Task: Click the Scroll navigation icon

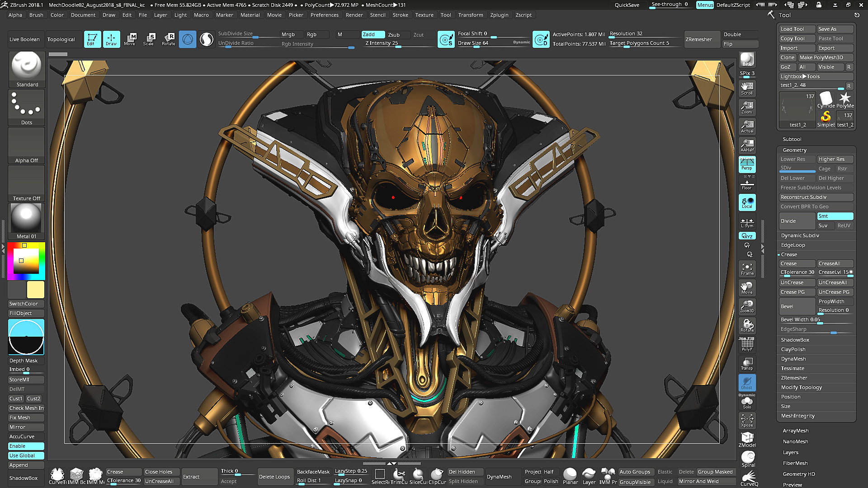Action: (x=747, y=88)
